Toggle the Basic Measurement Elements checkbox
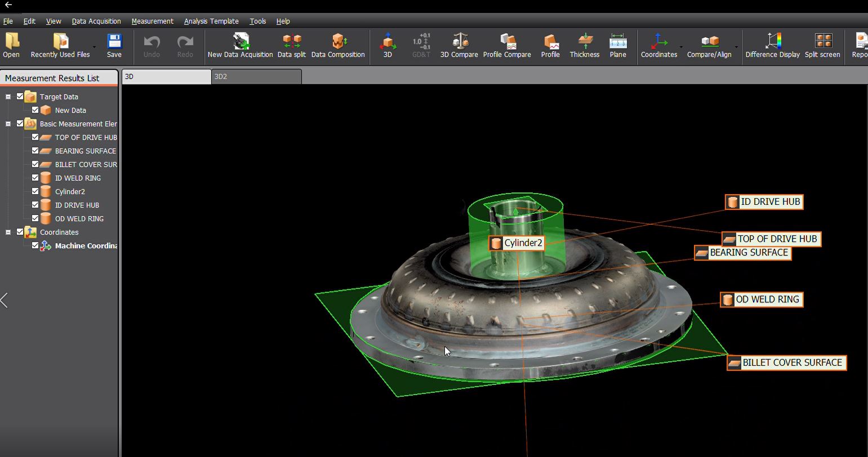The image size is (868, 457). point(20,124)
